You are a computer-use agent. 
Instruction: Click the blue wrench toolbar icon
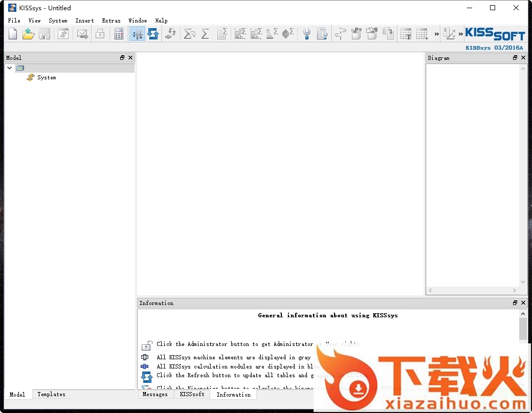coord(307,34)
